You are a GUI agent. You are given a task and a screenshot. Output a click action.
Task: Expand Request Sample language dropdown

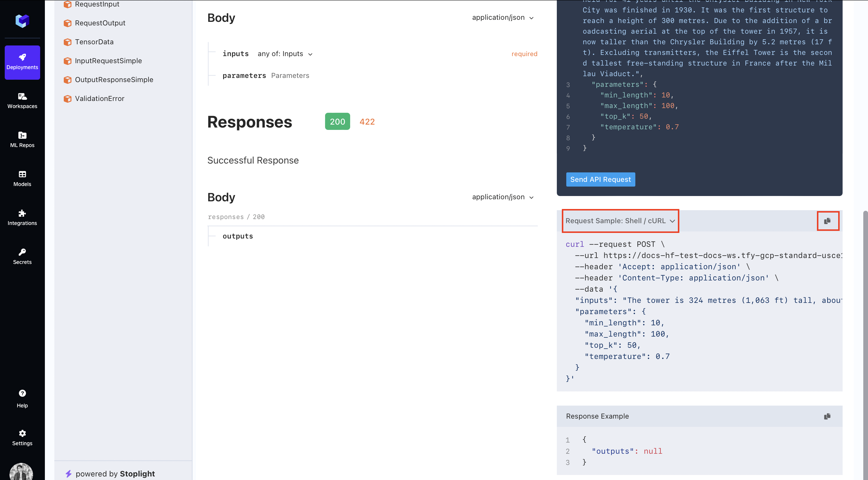click(x=620, y=221)
